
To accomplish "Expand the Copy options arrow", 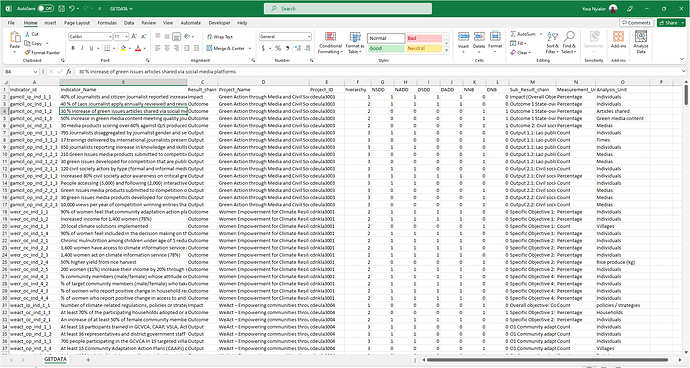I will pos(47,43).
